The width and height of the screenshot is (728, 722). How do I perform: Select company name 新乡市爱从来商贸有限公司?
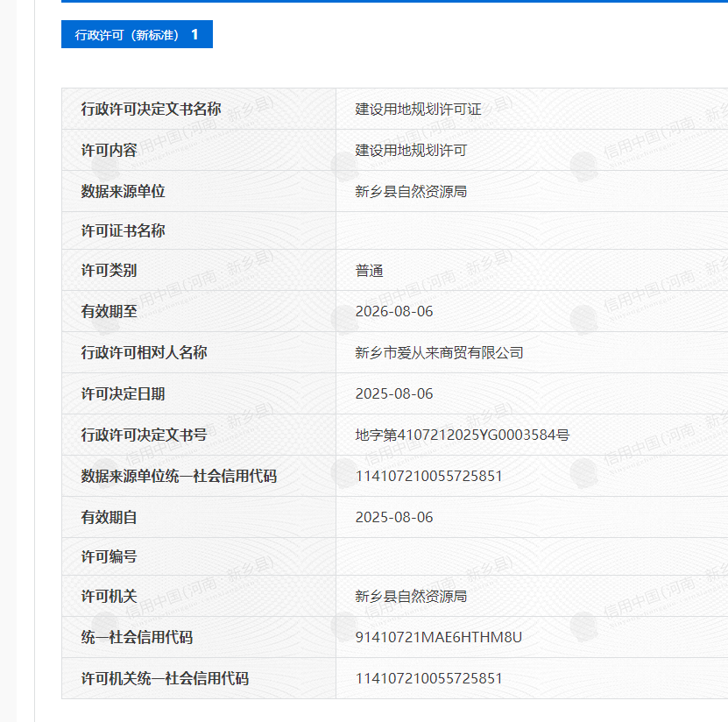coord(439,353)
